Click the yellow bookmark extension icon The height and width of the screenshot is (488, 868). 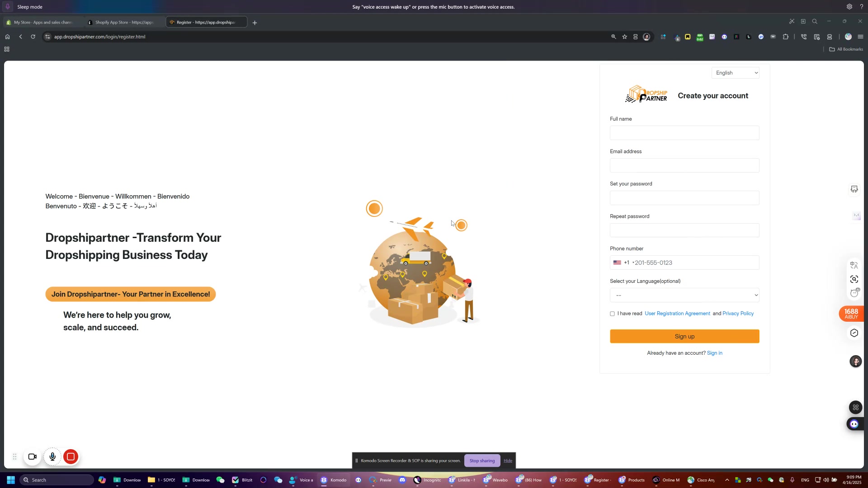tap(688, 37)
